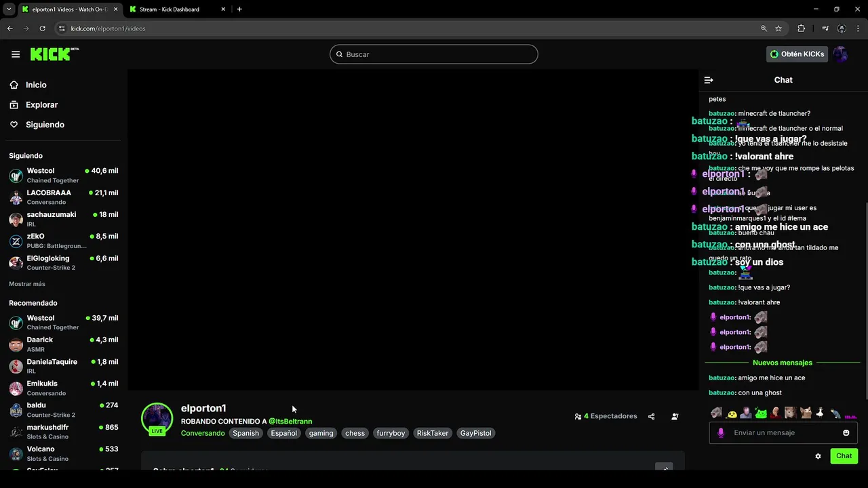Expand the browser tab search dropdown
Screen dimensions: 868x488
pyautogui.click(x=9, y=9)
